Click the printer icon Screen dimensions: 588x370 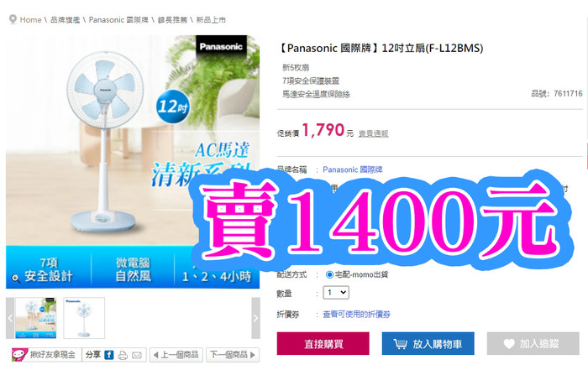pos(123,355)
